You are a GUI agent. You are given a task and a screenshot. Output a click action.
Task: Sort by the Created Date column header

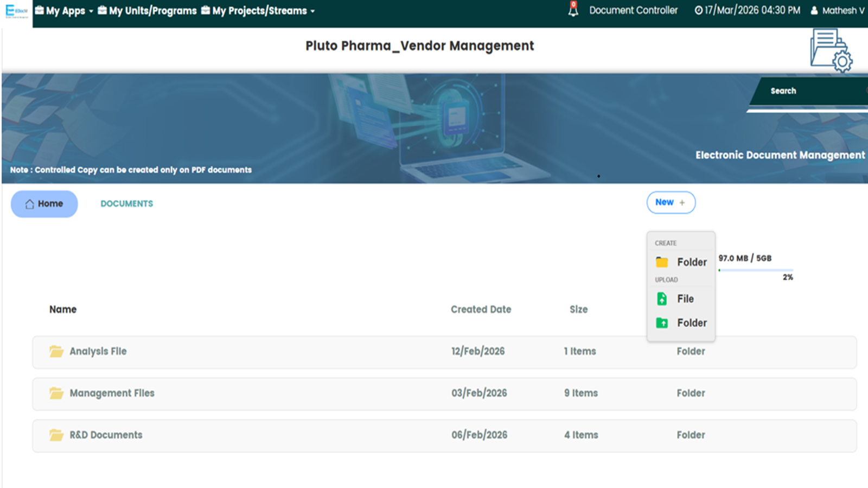tap(481, 310)
